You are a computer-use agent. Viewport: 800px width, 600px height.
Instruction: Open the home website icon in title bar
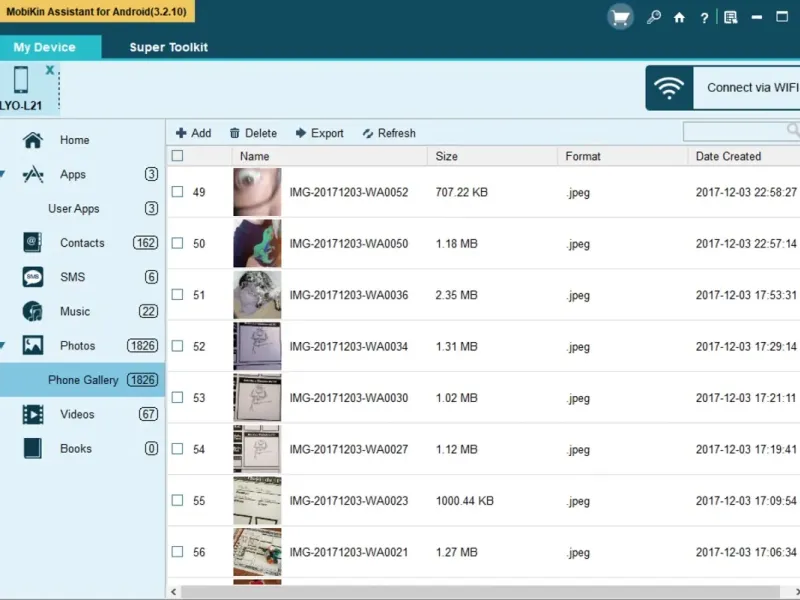pyautogui.click(x=679, y=18)
